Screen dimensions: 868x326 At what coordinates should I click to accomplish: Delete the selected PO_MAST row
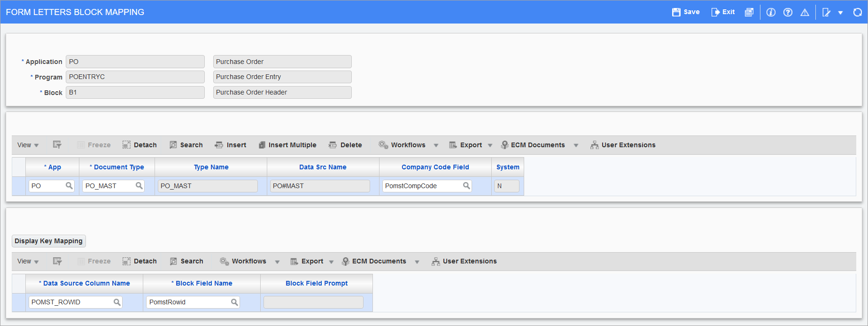coord(345,145)
